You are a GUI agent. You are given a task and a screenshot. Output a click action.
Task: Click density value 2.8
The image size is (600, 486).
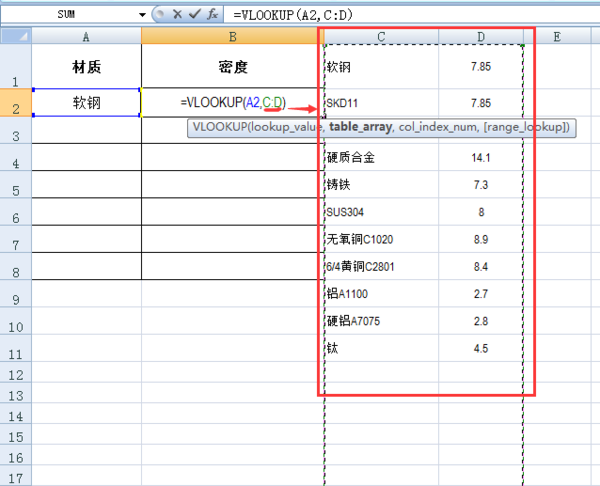tap(481, 321)
